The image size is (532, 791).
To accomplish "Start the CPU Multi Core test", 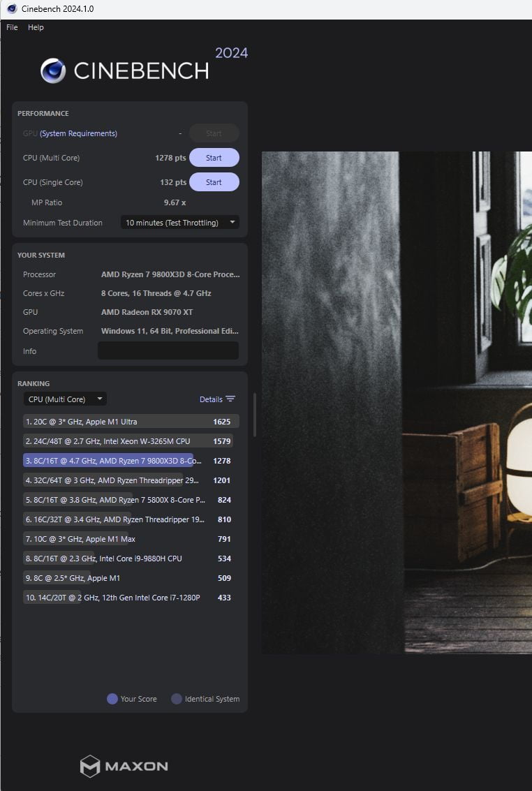I will click(x=214, y=158).
